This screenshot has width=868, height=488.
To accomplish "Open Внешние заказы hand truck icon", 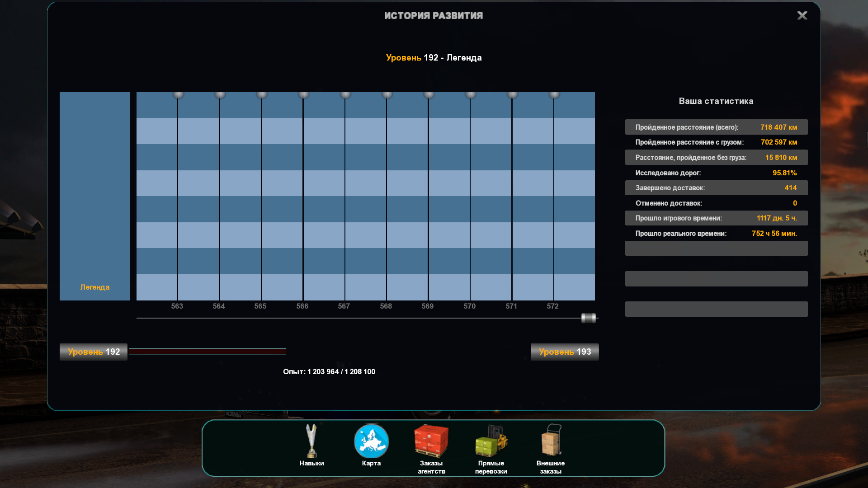I will (x=551, y=440).
